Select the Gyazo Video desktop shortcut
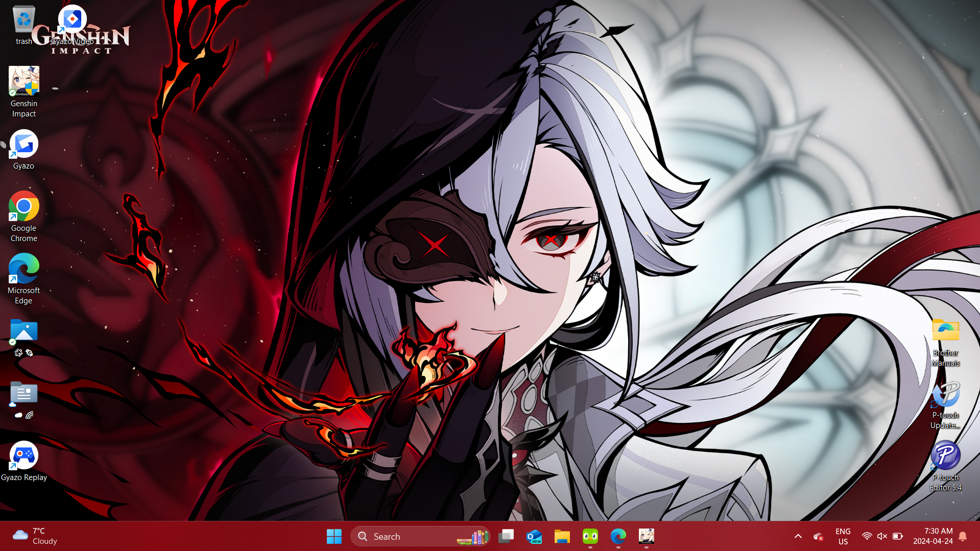Viewport: 980px width, 551px height. [x=73, y=25]
